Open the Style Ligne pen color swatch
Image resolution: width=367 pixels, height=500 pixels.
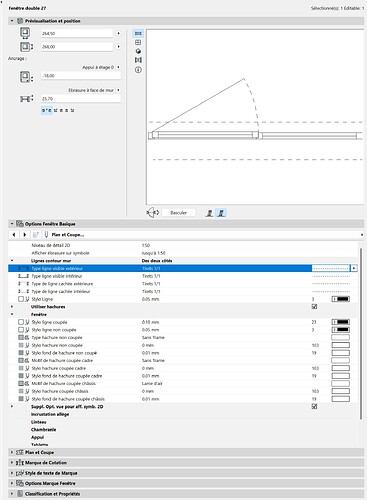(340, 299)
